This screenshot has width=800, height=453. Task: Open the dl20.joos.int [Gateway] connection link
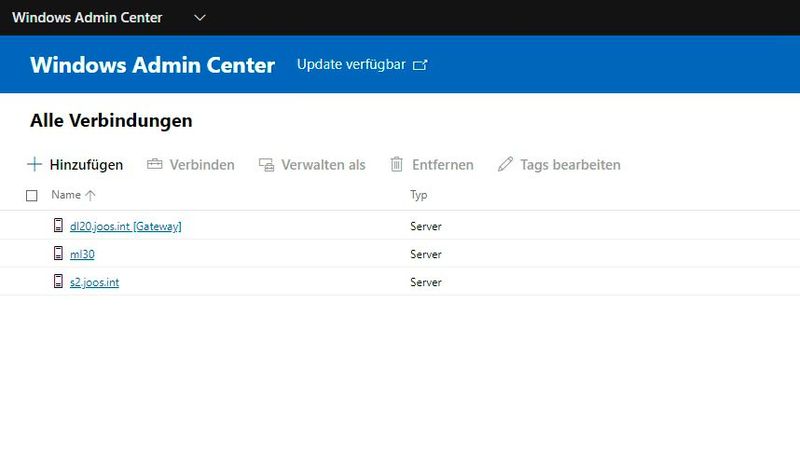tap(126, 226)
